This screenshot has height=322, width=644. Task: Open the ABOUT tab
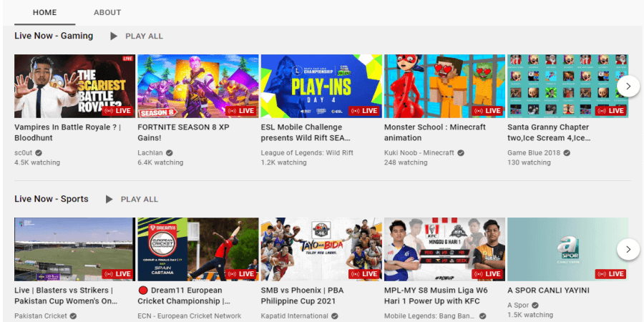coord(107,12)
